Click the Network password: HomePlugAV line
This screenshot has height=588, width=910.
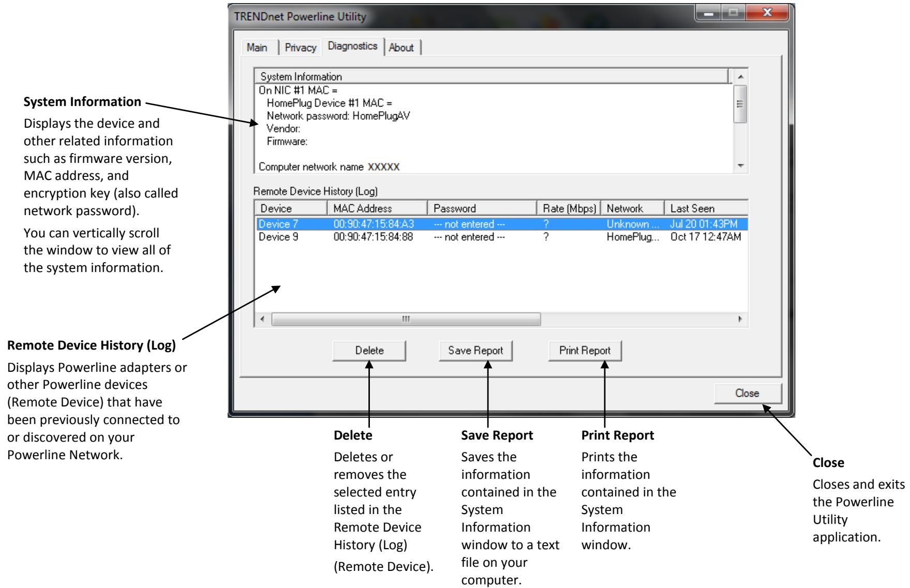338,116
